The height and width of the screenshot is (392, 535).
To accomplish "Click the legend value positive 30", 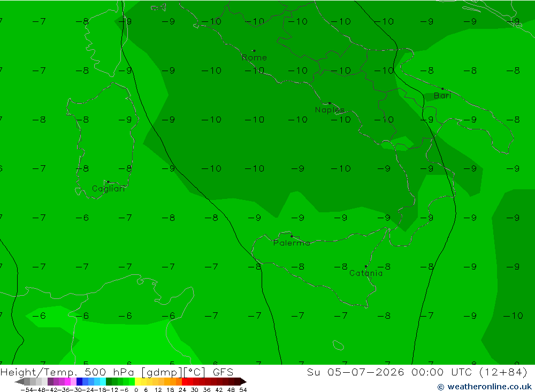I will coord(195,390).
